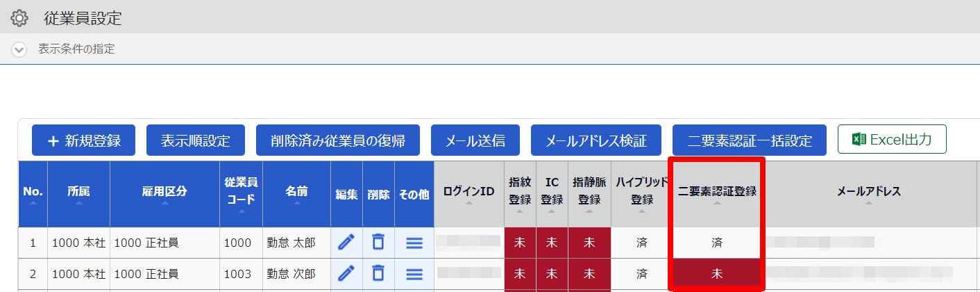
Task: Sort by No. column header
Action: click(33, 194)
